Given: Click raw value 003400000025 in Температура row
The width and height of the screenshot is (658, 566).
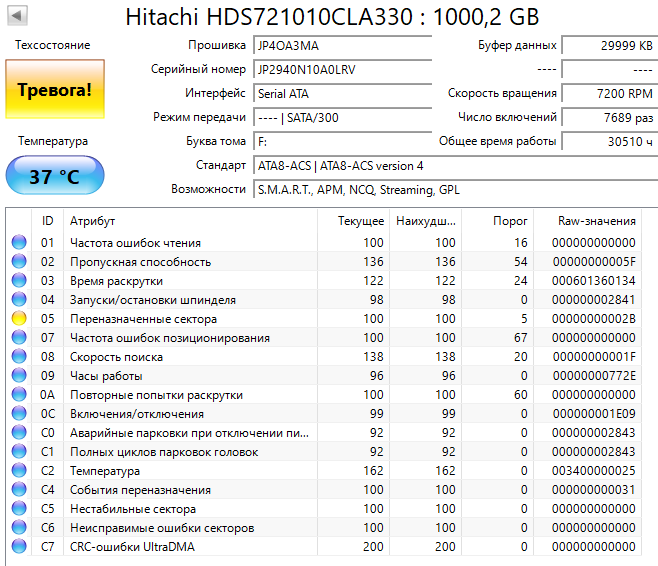Looking at the screenshot, I should 593,471.
